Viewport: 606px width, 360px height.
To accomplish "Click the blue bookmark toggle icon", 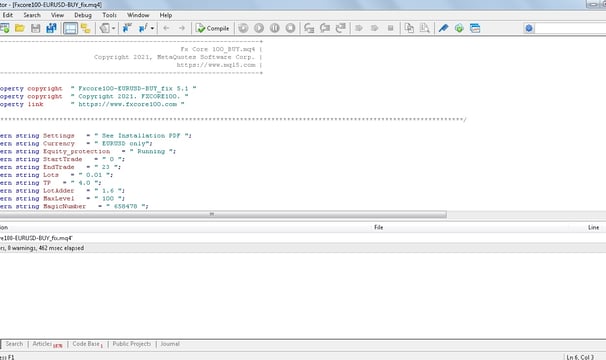I will 127,28.
